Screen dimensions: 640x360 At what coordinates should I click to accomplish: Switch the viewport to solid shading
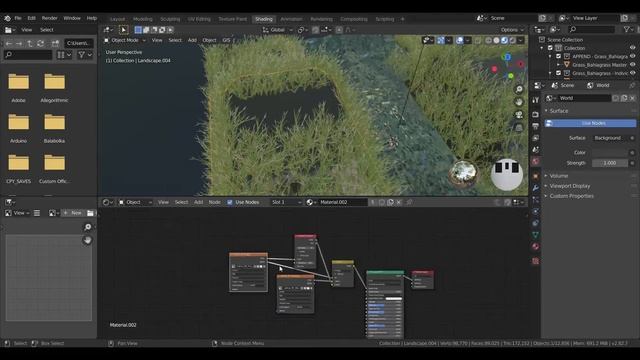[x=496, y=40]
